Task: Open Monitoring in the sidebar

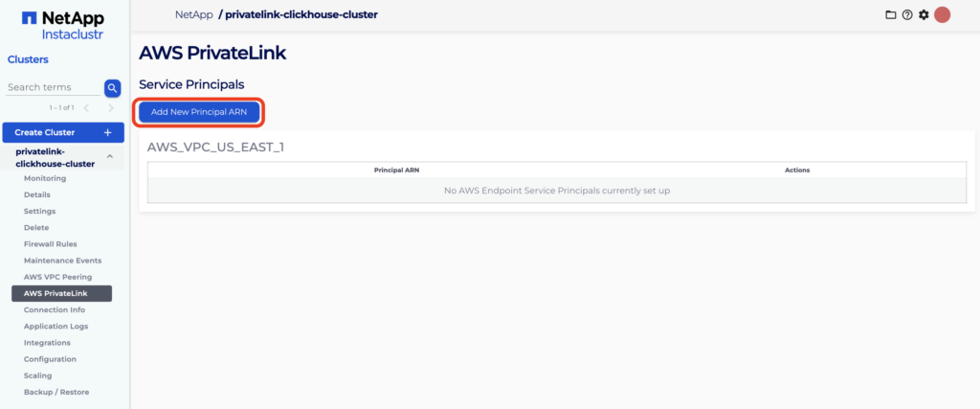Action: pos(45,178)
